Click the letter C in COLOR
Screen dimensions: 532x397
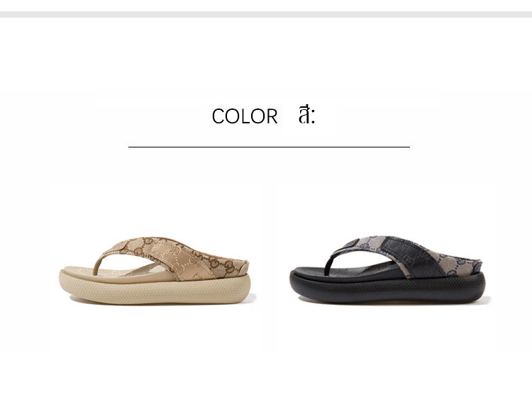pyautogui.click(x=218, y=116)
